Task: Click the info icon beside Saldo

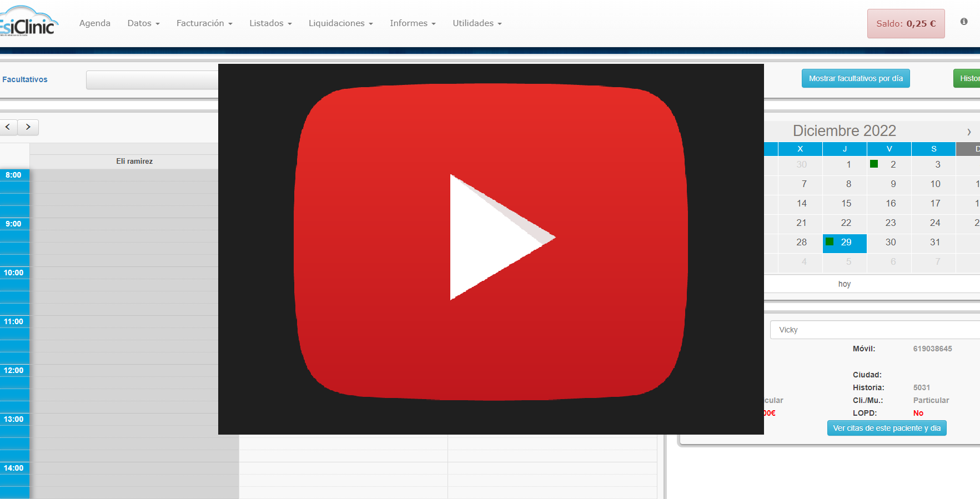Action: click(x=964, y=22)
